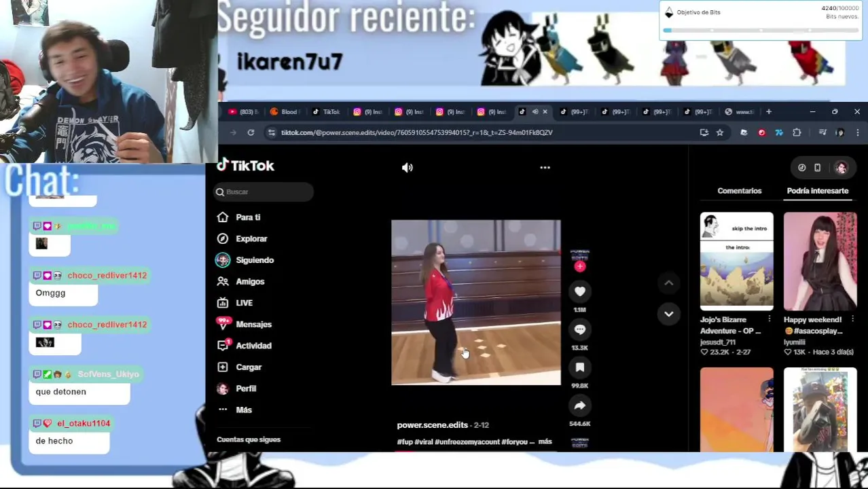Reload the page in the browser
The image size is (868, 489).
pyautogui.click(x=251, y=132)
